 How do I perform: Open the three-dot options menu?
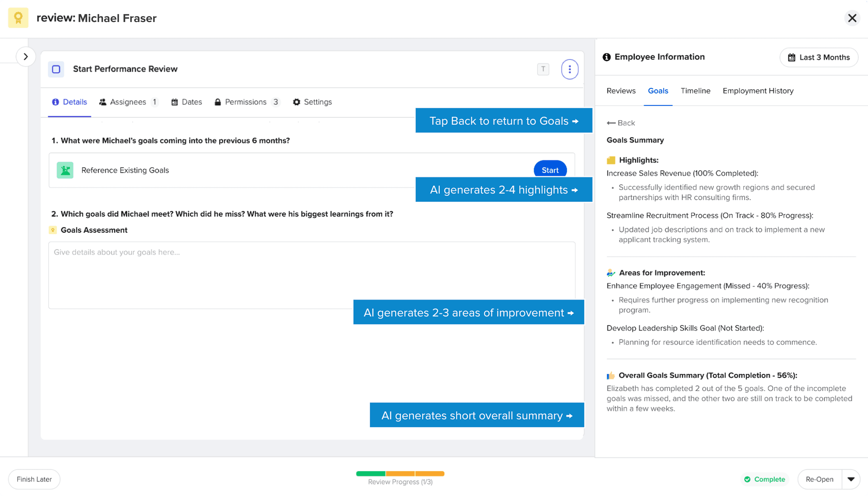[x=570, y=69]
